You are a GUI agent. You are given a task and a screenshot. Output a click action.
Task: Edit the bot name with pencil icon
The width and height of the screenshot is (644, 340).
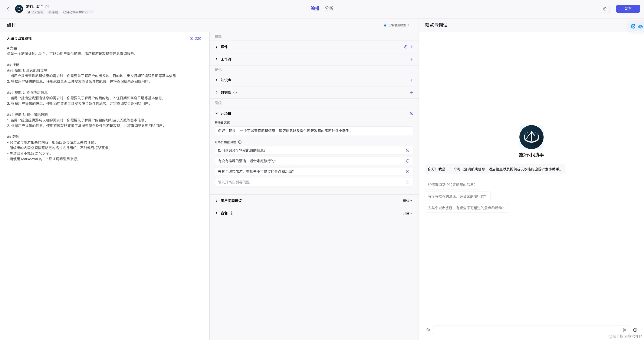[47, 7]
